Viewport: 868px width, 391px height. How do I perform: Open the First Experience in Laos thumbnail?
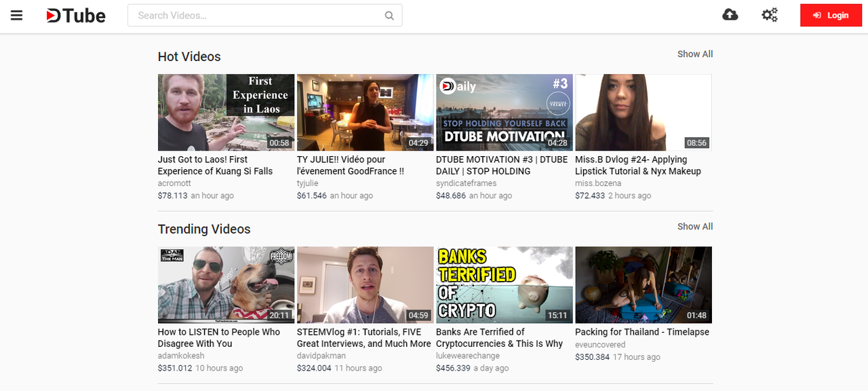coord(226,113)
